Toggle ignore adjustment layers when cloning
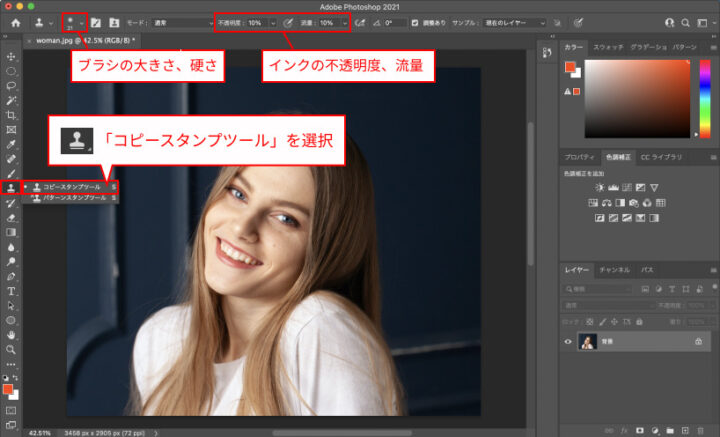Screen dimensions: 720x437 (x=557, y=23)
